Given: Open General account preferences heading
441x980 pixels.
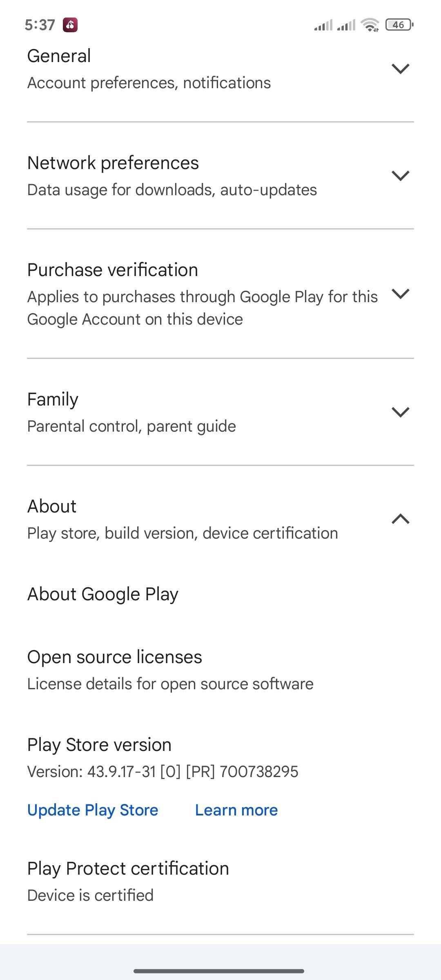Looking at the screenshot, I should pos(59,56).
